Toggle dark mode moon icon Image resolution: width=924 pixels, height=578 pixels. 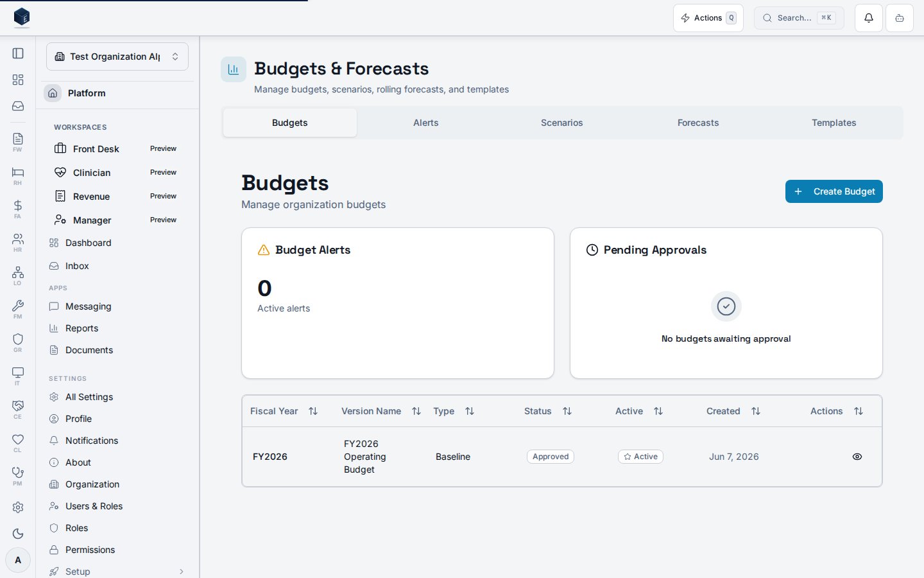point(18,534)
